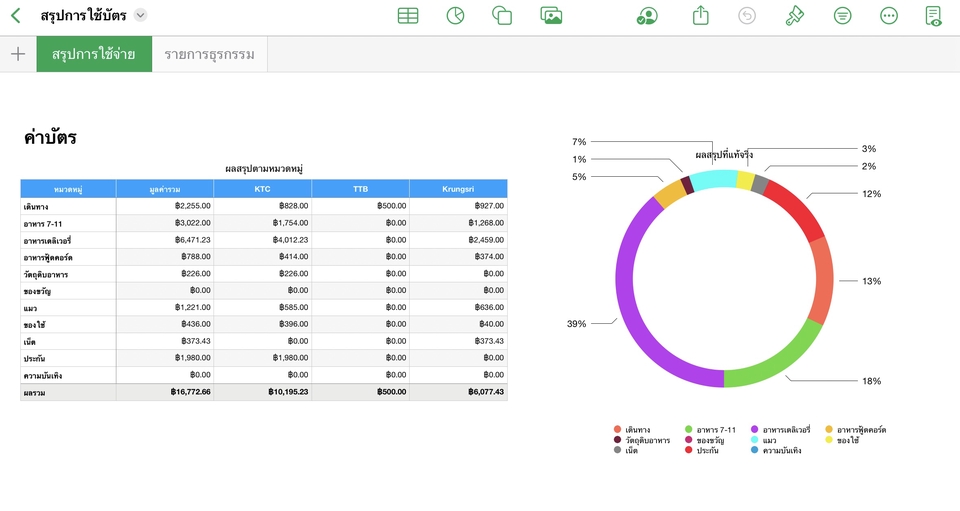Go back to the document browser
Screen dimensions: 960x511
(x=16, y=16)
